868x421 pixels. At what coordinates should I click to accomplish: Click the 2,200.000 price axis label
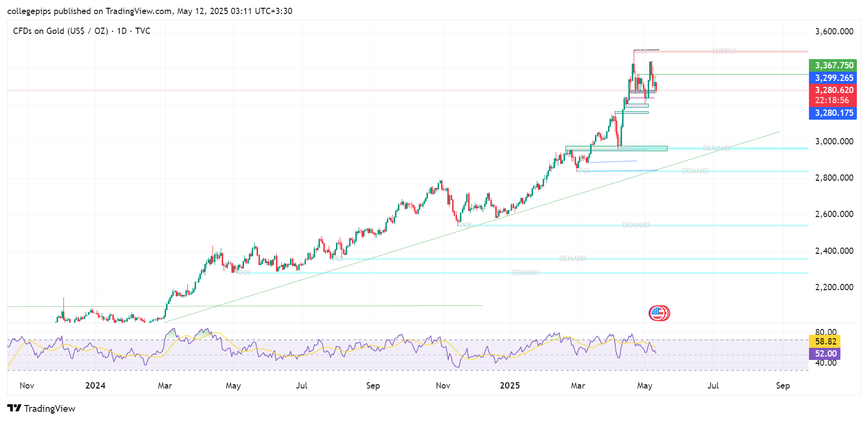[834, 287]
